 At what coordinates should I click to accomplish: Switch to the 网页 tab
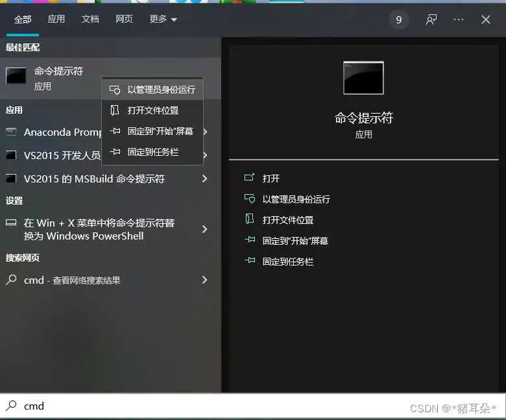click(125, 19)
